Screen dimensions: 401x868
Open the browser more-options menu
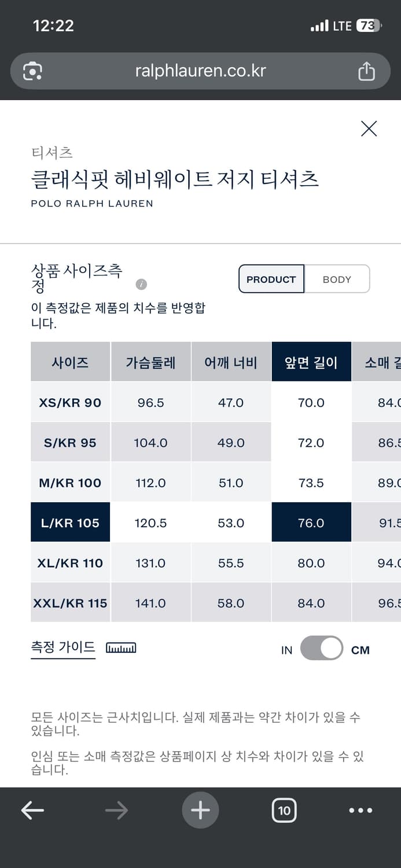tap(360, 810)
